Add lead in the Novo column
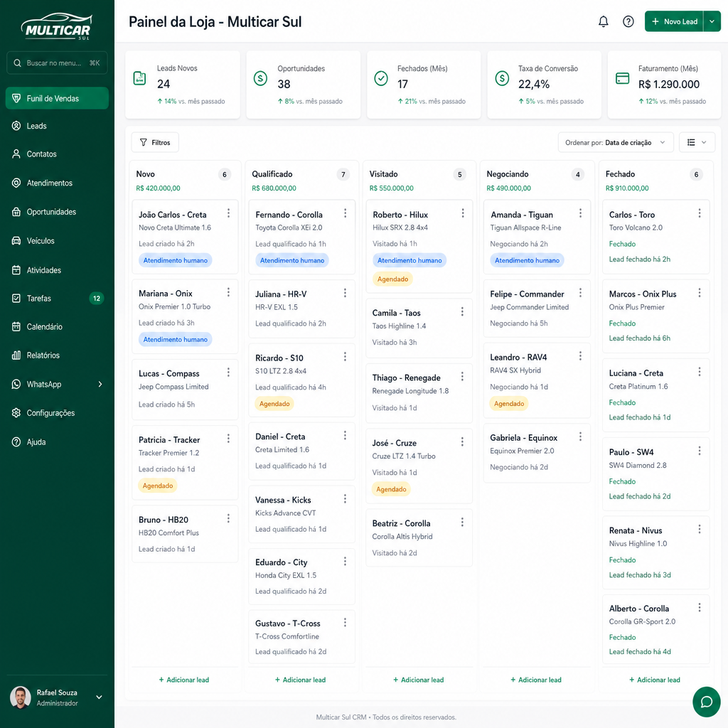 coord(184,680)
